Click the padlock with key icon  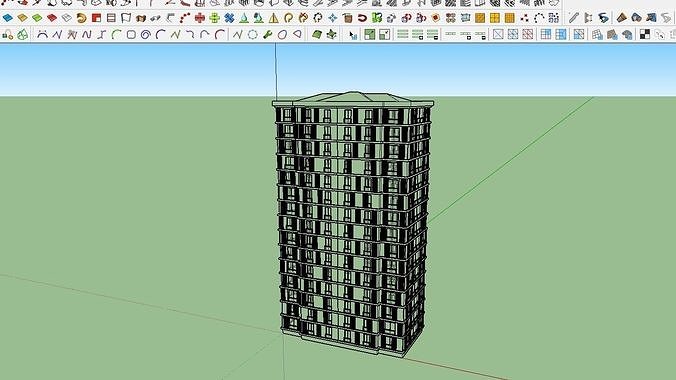point(8,35)
